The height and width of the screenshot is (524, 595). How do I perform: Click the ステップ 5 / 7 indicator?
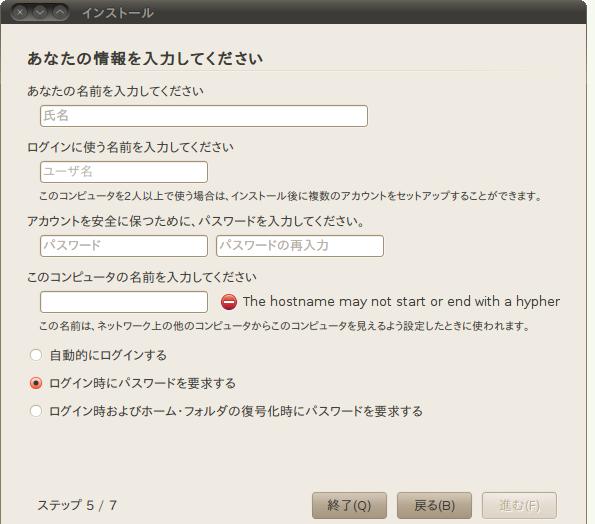click(77, 505)
